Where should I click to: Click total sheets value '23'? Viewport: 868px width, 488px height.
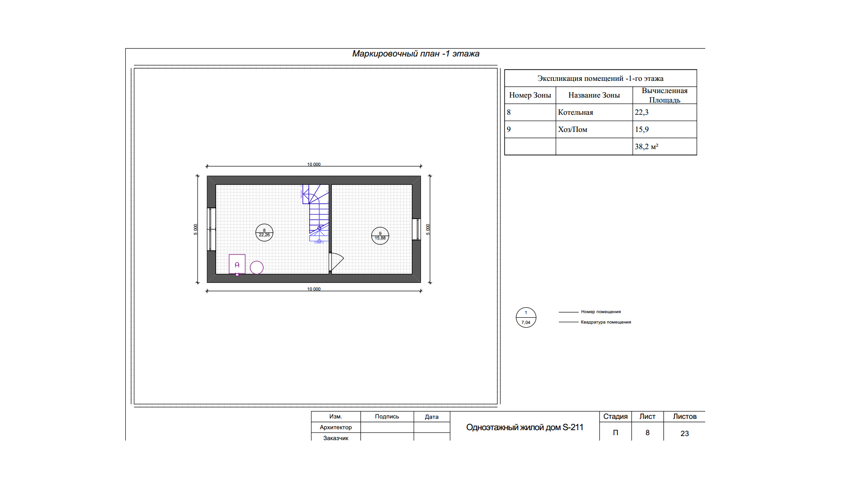684,433
